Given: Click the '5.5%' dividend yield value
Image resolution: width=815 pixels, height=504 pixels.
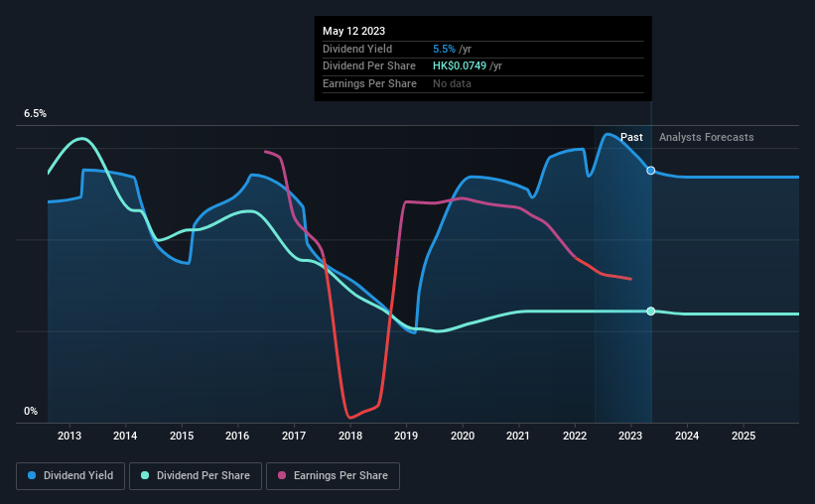Looking at the screenshot, I should tap(444, 49).
